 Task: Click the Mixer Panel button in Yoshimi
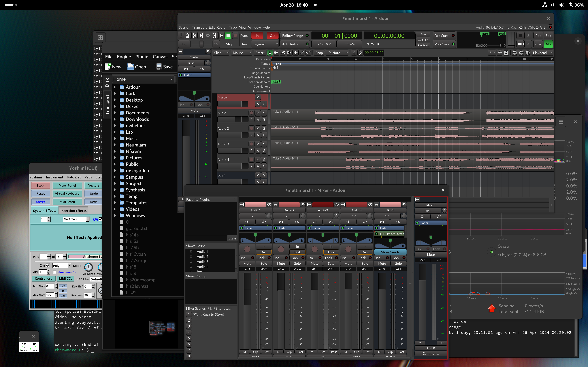67,185
